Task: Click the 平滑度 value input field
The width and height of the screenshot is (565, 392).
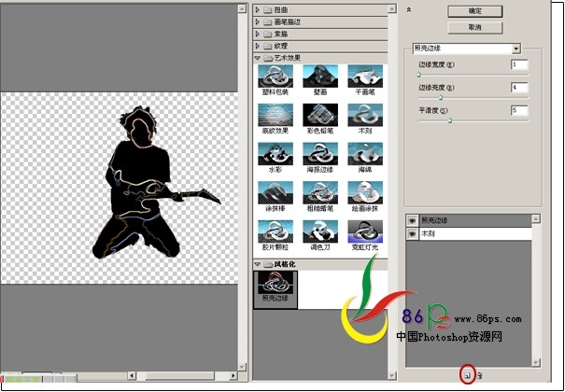Action: point(519,110)
